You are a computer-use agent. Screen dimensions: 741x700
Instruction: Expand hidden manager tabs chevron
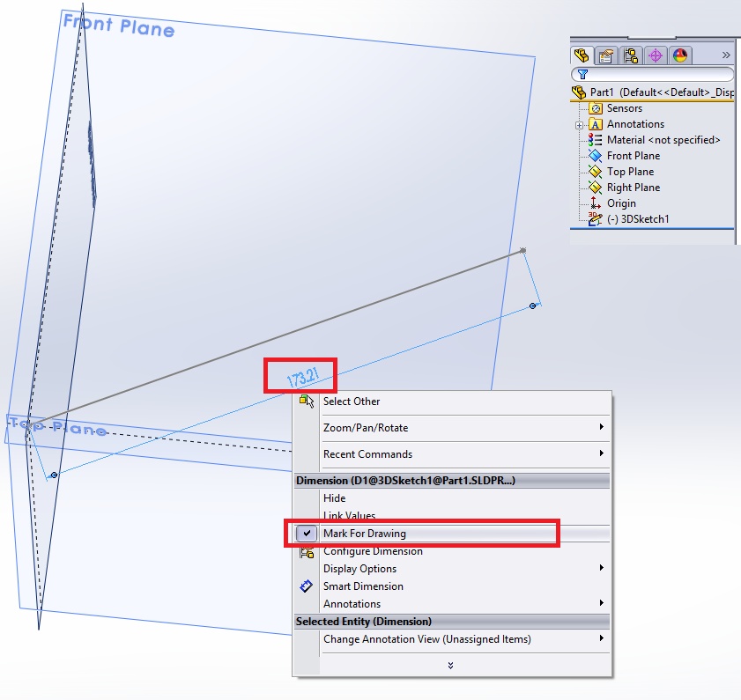(x=726, y=55)
